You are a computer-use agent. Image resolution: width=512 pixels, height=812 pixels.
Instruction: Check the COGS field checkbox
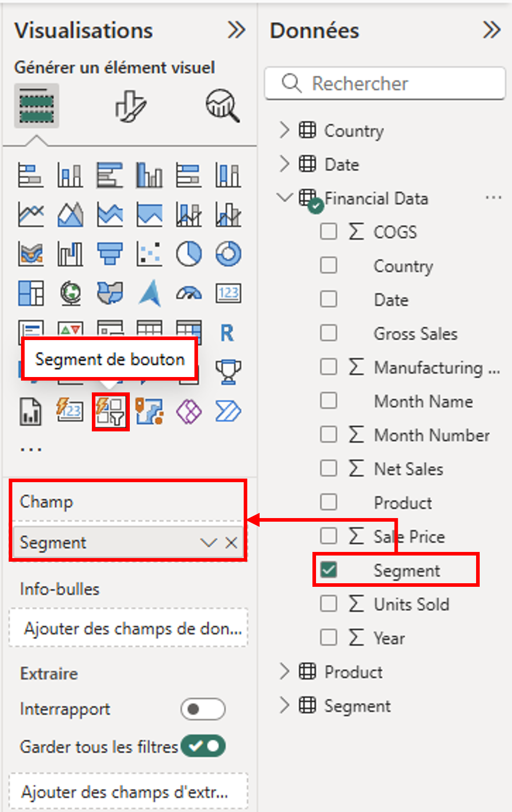(328, 232)
